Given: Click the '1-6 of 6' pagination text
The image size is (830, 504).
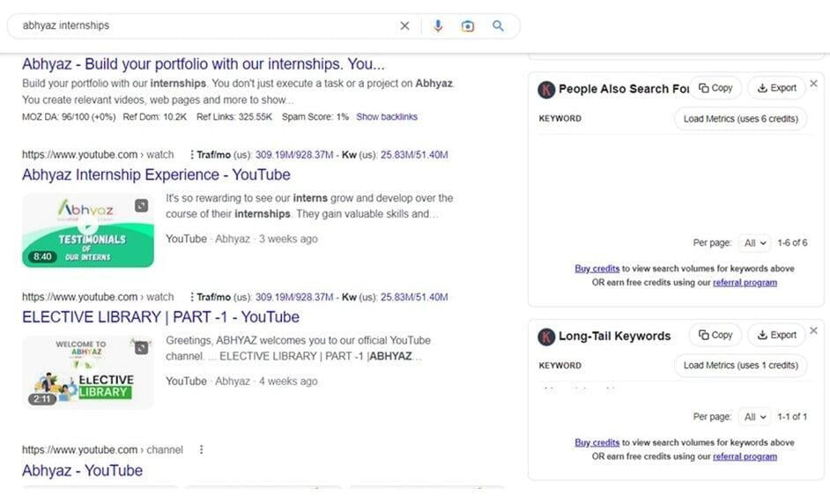Looking at the screenshot, I should pyautogui.click(x=792, y=243).
